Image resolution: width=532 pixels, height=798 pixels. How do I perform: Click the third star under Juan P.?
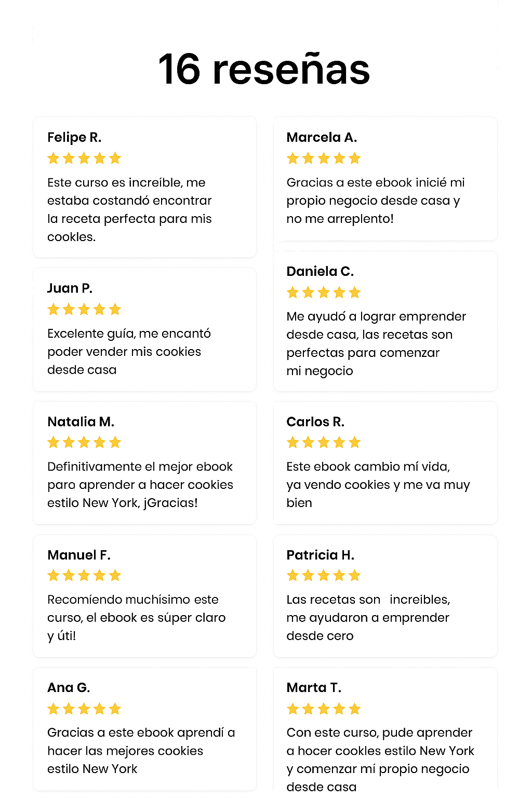click(84, 310)
